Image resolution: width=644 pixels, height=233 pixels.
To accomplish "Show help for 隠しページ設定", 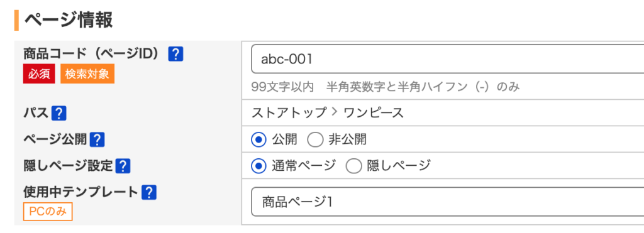I will coord(123,166).
